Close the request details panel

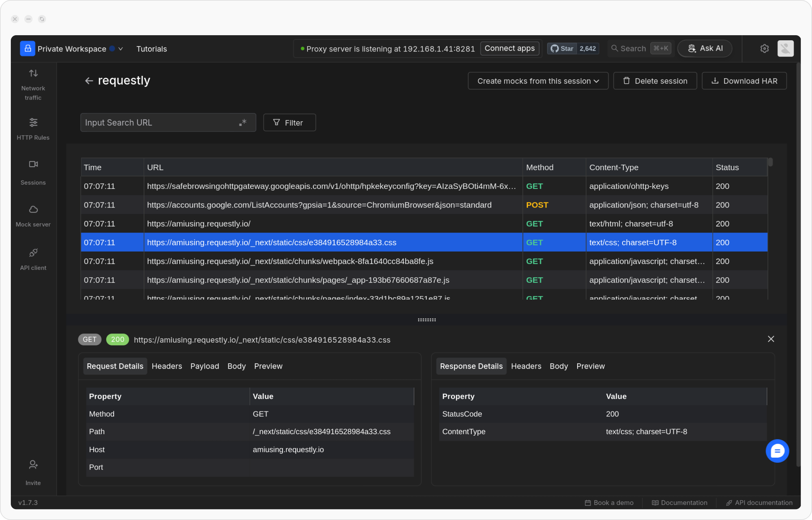tap(771, 339)
